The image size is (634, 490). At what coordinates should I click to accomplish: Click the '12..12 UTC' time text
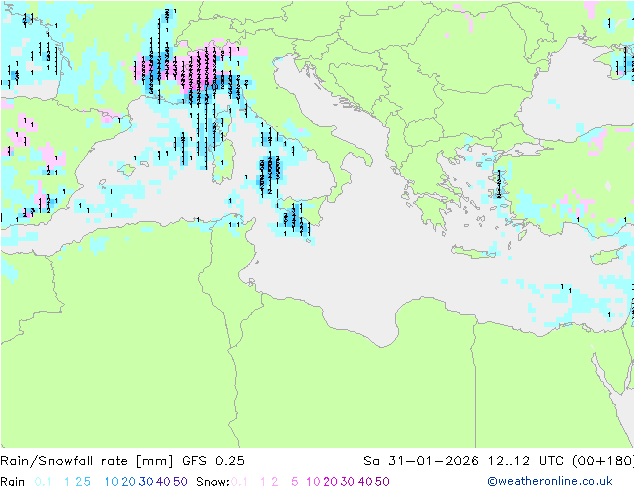526,461
